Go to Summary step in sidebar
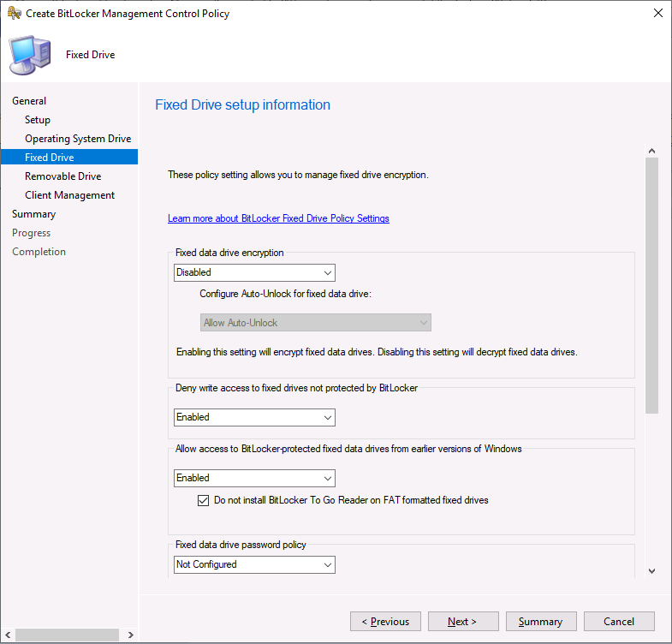 pos(34,214)
